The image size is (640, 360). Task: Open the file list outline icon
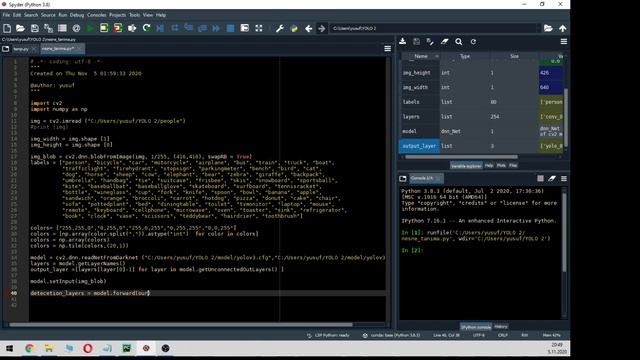tap(62, 28)
